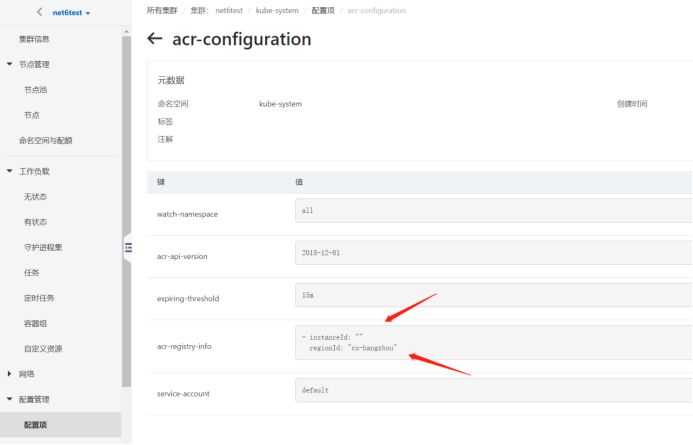Expand the 网络 section
The image size is (693, 445).
click(10, 374)
